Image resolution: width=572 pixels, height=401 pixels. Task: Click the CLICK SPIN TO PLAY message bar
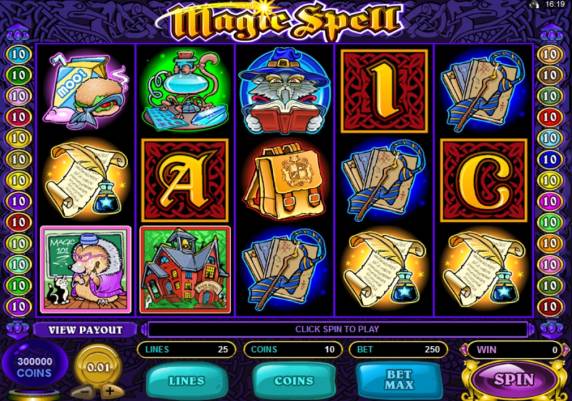point(337,329)
